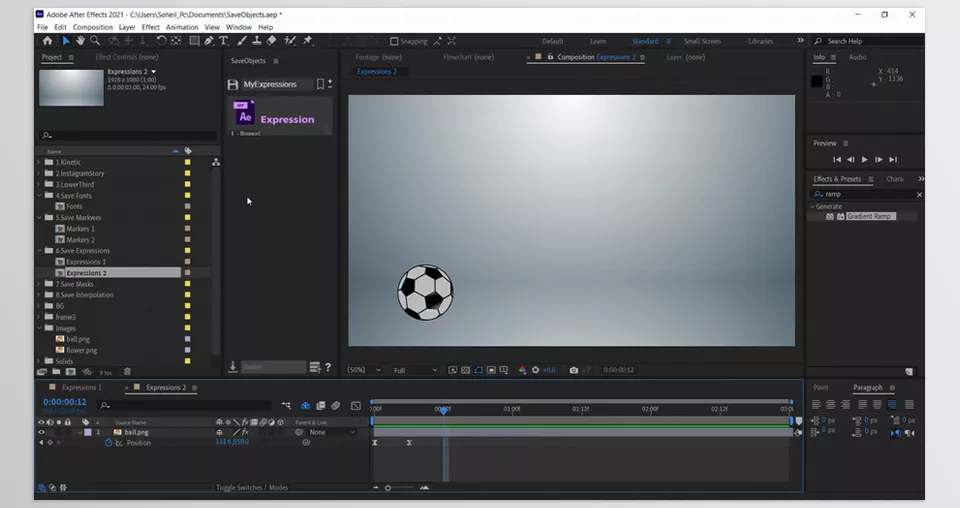Click the current time indicator playhead
Viewport: 960px width, 508px height.
click(444, 410)
